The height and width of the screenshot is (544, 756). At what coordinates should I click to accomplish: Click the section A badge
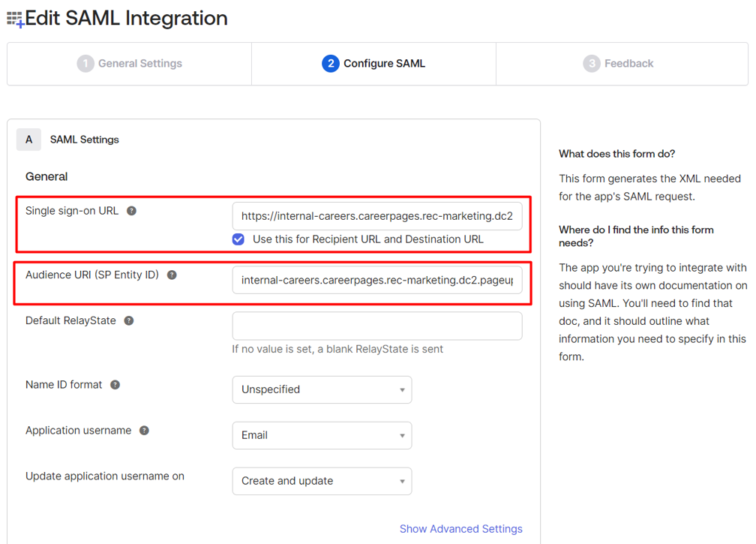coord(29,140)
